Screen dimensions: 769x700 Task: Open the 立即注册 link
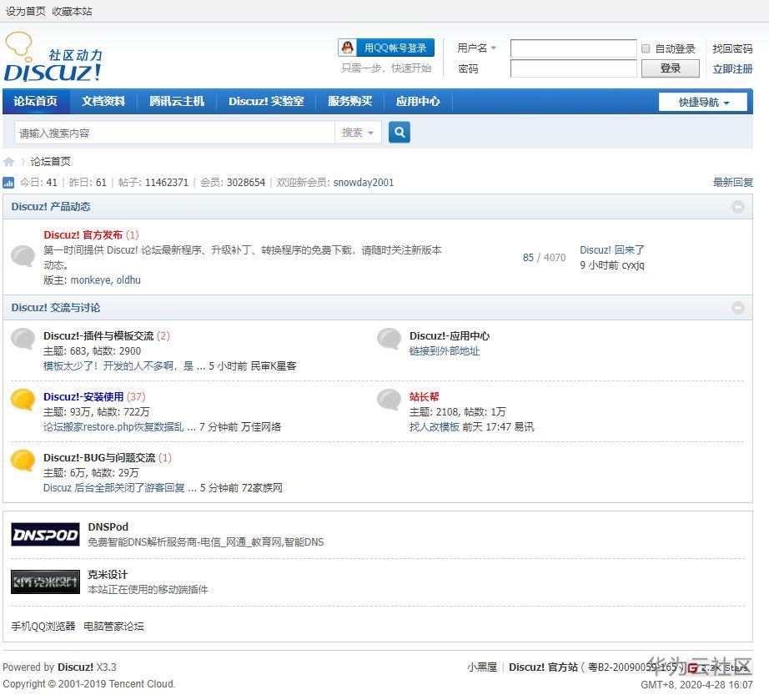point(732,68)
